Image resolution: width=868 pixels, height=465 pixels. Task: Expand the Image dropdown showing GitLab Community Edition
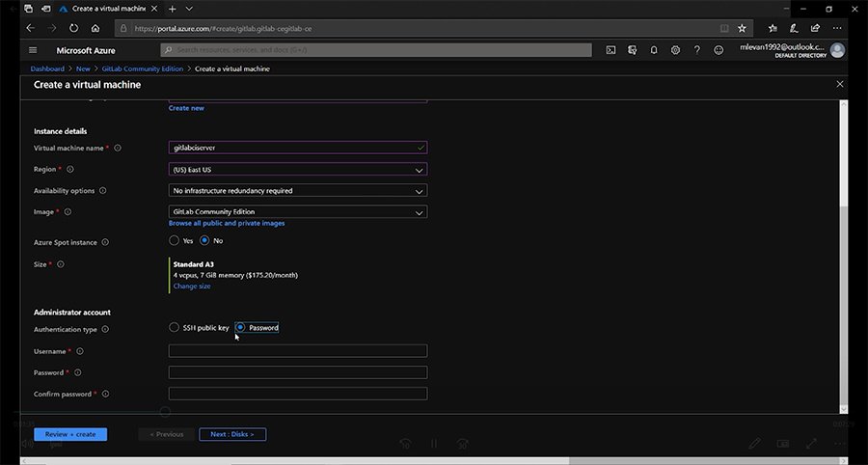click(x=297, y=212)
